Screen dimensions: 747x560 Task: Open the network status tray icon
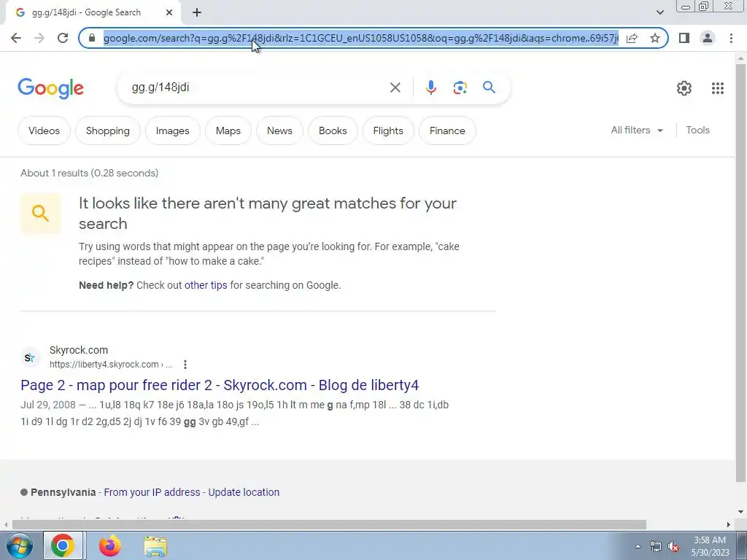[x=656, y=547]
